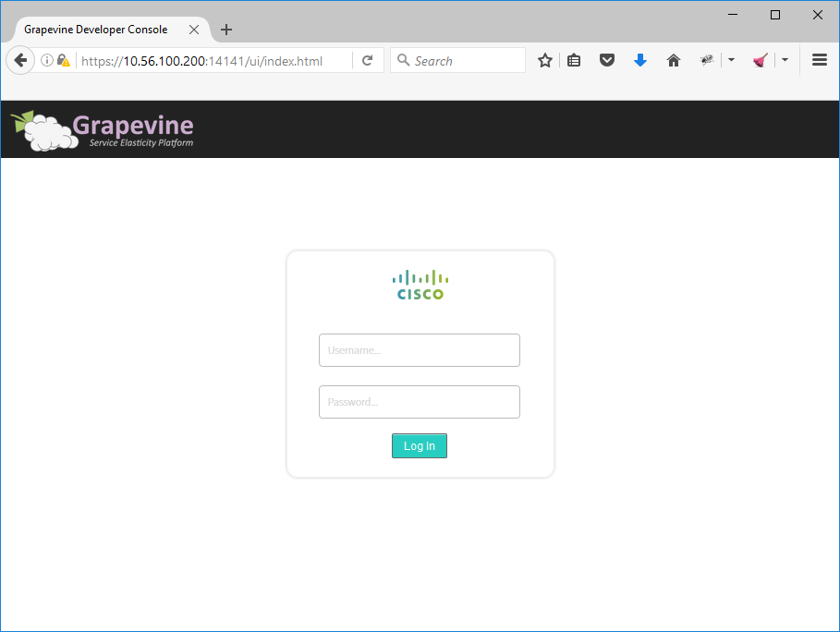Viewport: 840px width, 632px height.
Task: Maximize the browser window
Action: point(775,15)
